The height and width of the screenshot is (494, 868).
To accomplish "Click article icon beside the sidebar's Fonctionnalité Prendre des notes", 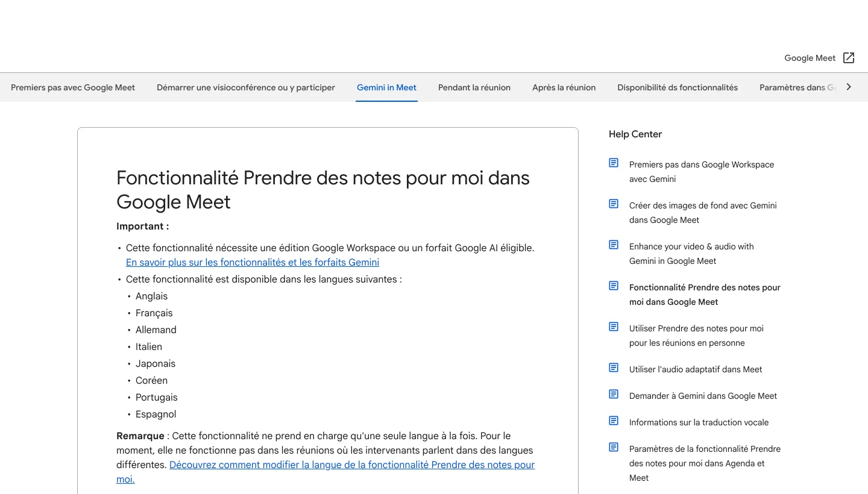I will (x=614, y=286).
